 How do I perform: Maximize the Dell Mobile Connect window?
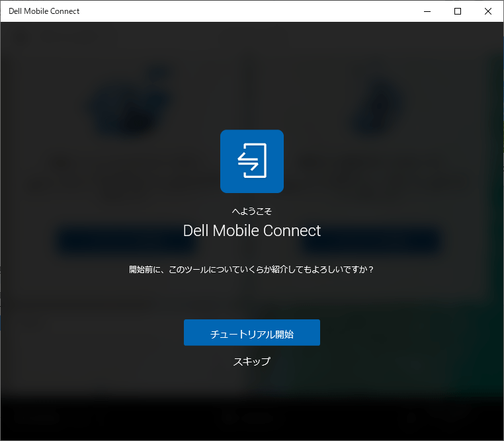(458, 11)
